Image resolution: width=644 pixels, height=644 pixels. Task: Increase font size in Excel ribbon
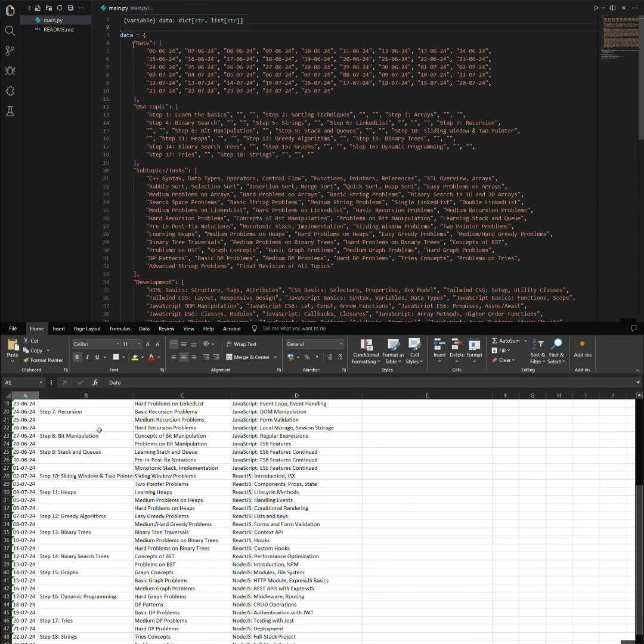[x=148, y=344]
